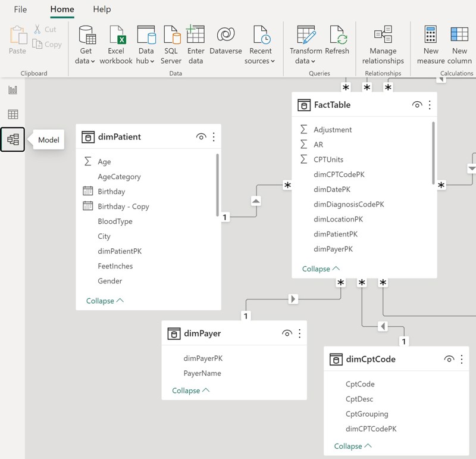The height and width of the screenshot is (459, 476).
Task: Click the dimPatient table scrollbar
Action: [x=217, y=185]
